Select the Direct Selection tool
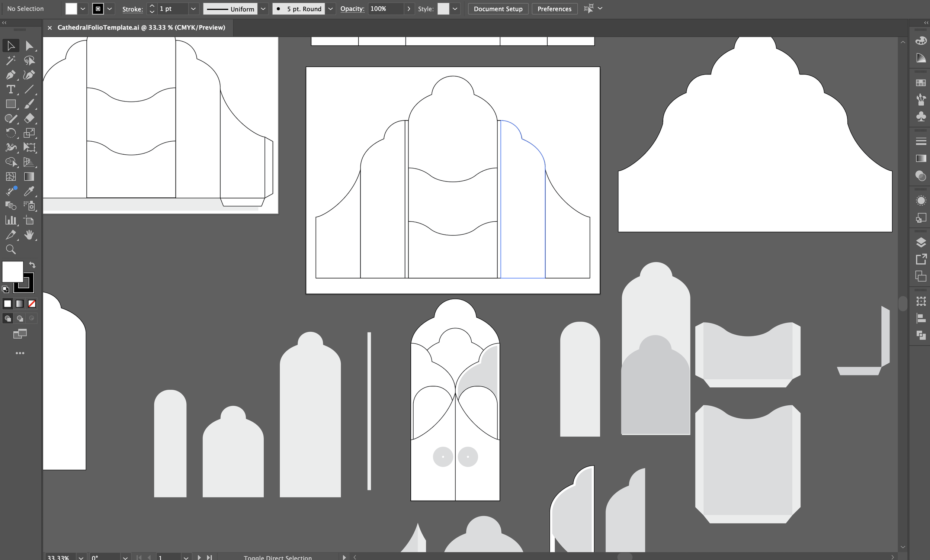This screenshot has width=930, height=560. [x=29, y=46]
